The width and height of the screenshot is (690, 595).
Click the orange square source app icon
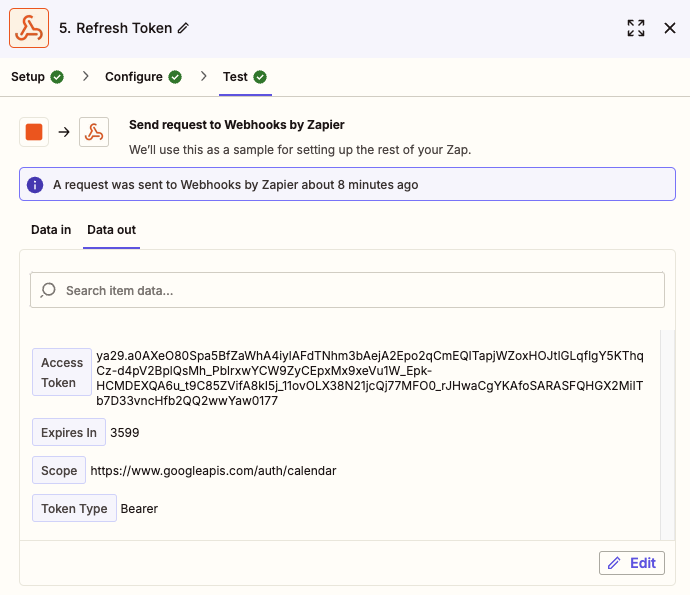(34, 132)
